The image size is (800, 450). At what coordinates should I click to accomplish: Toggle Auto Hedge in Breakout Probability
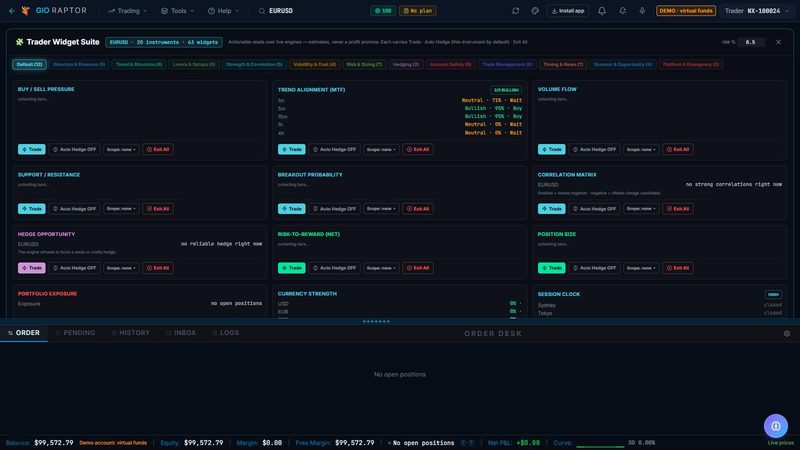334,209
